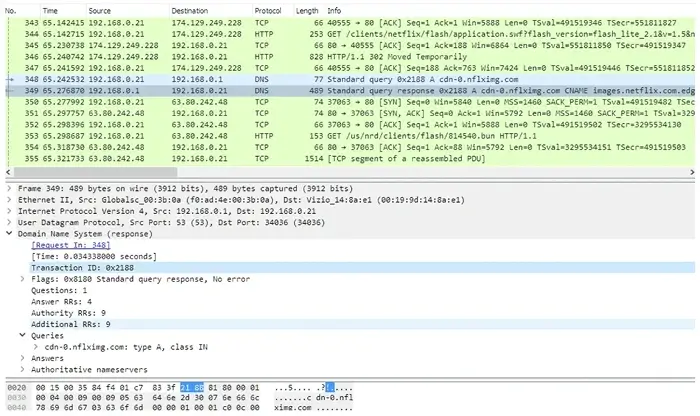Image resolution: width=700 pixels, height=416 pixels.
Task: Select packet 354 in the list
Action: (x=350, y=147)
